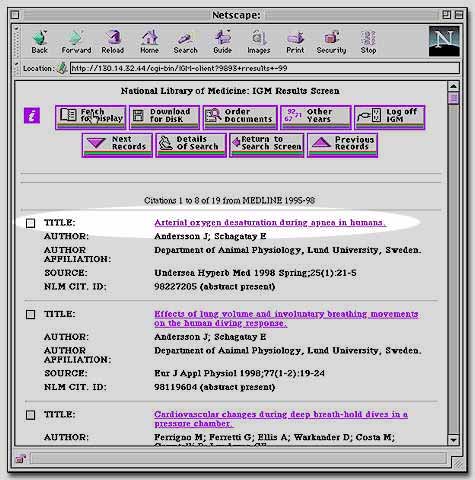475x480 pixels.
Task: Check the Arterial oxygen desaturation citation box
Action: coord(30,223)
